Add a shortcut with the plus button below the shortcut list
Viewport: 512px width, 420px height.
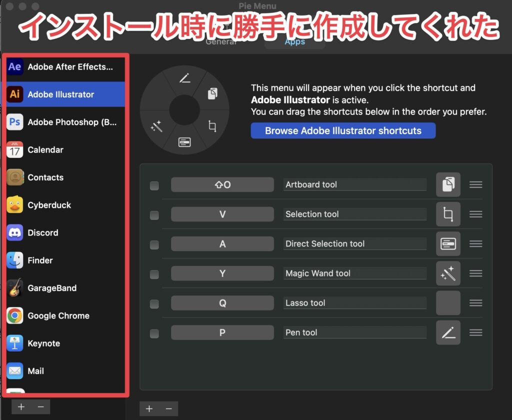tap(149, 408)
